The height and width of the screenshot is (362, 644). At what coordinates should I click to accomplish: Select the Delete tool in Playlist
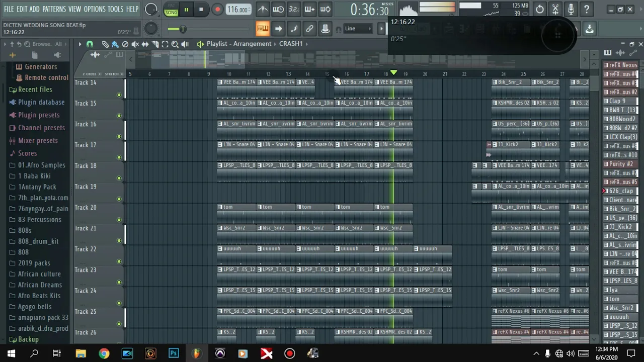tap(125, 44)
